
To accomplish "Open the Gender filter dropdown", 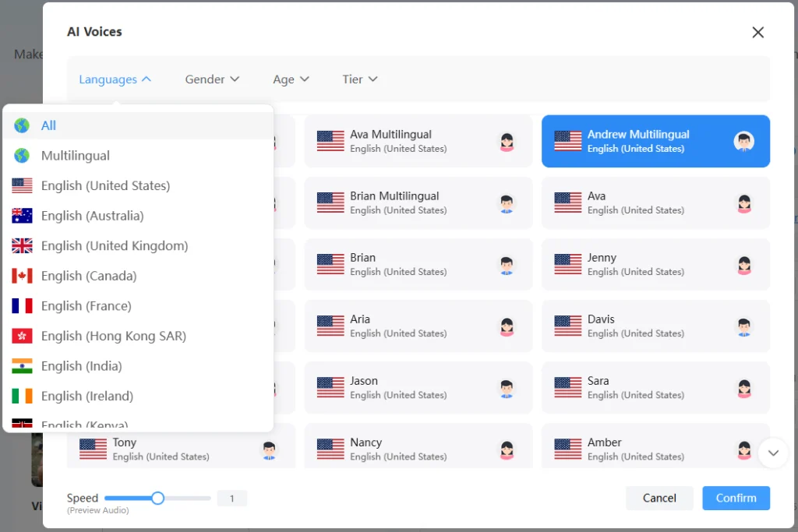I will [x=212, y=79].
